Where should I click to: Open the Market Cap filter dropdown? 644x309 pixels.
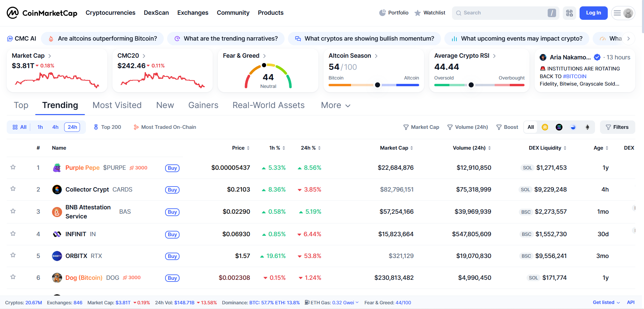(x=421, y=127)
